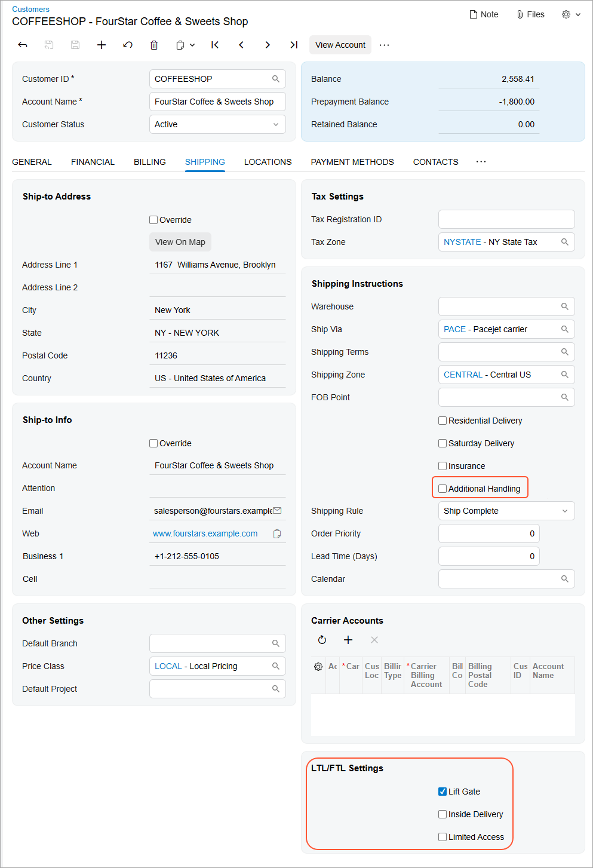Open toolbar more actions ellipsis
593x868 pixels.
point(385,45)
